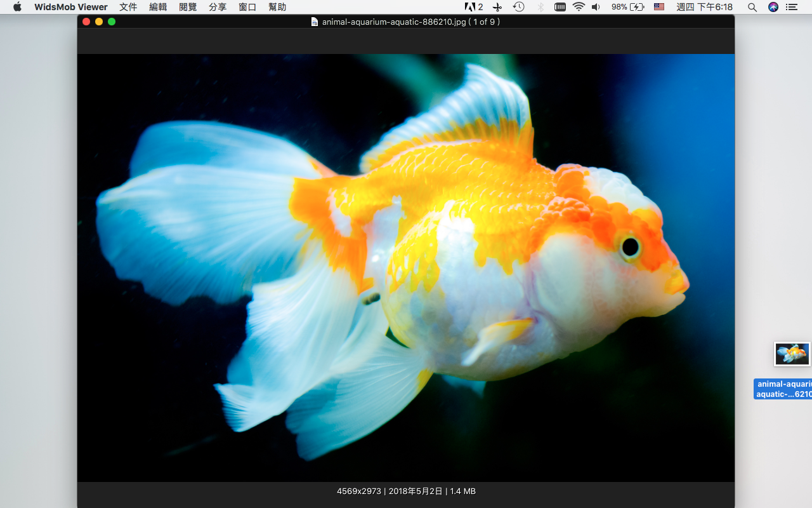Click the Bluetooth status icon

(540, 7)
